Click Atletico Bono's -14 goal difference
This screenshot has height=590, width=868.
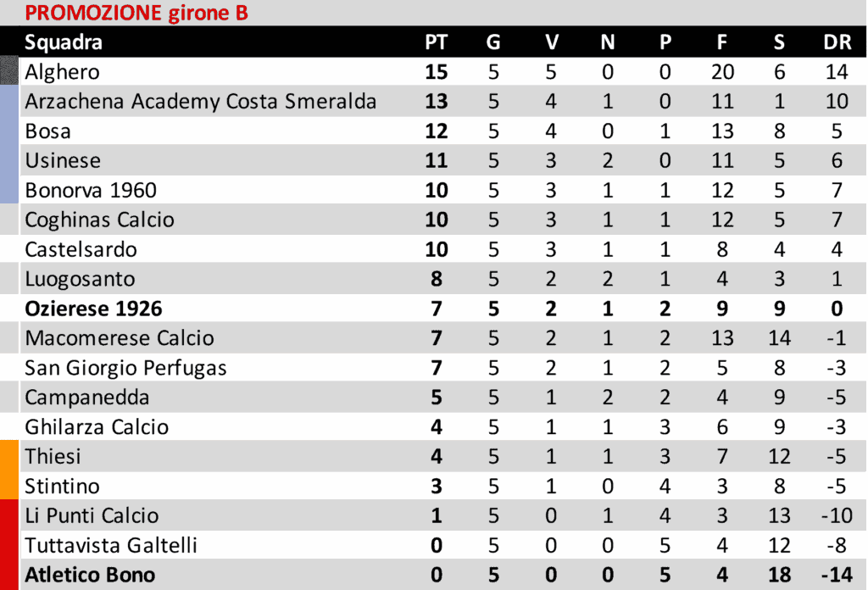tap(836, 575)
